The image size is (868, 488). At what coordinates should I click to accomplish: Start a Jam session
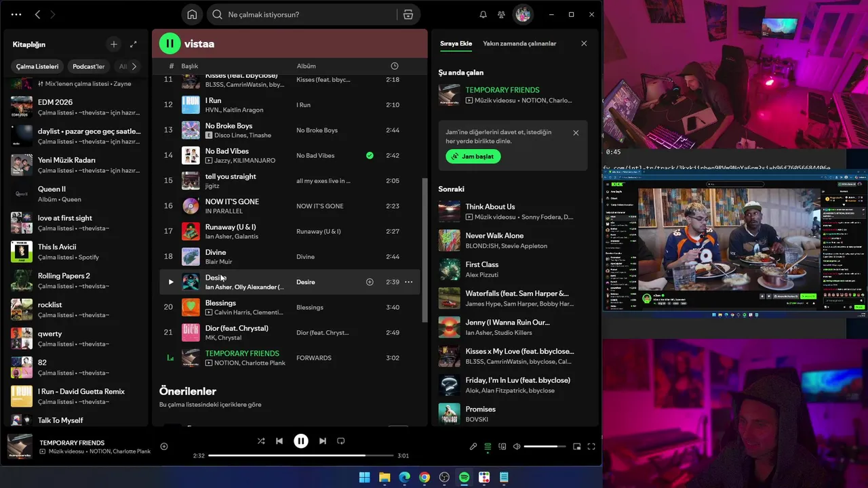pyautogui.click(x=473, y=156)
